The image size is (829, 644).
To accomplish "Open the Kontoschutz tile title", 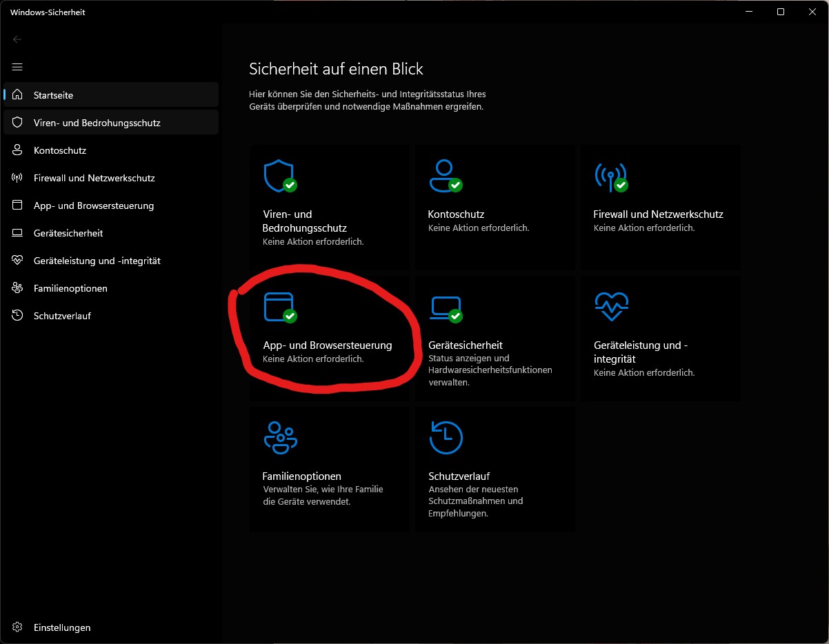I will [456, 214].
